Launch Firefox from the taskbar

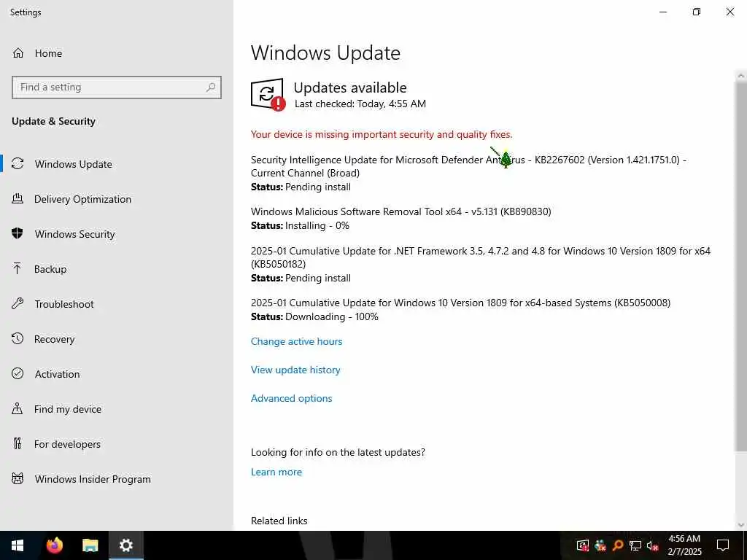(x=54, y=545)
